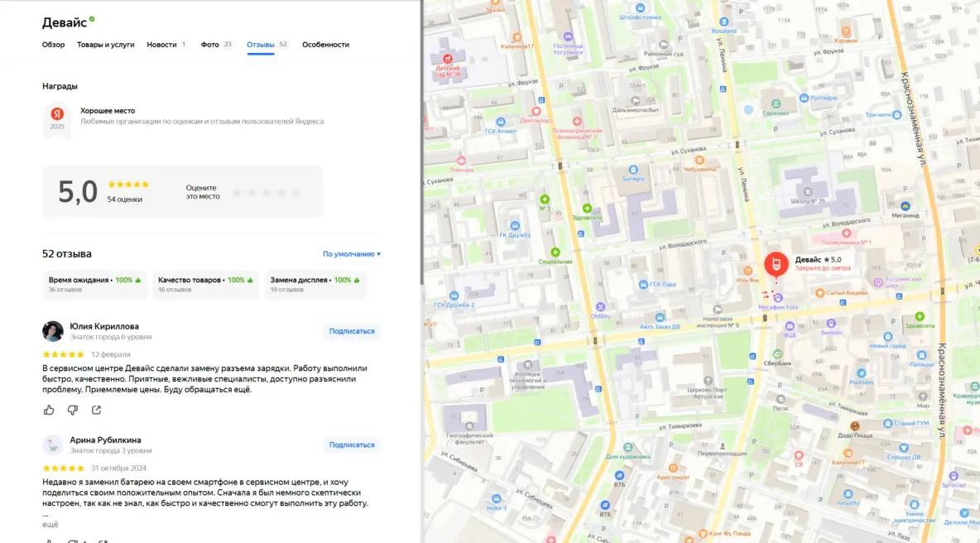Click the Пегас marker on map
The width and height of the screenshot is (980, 543).
(x=781, y=399)
